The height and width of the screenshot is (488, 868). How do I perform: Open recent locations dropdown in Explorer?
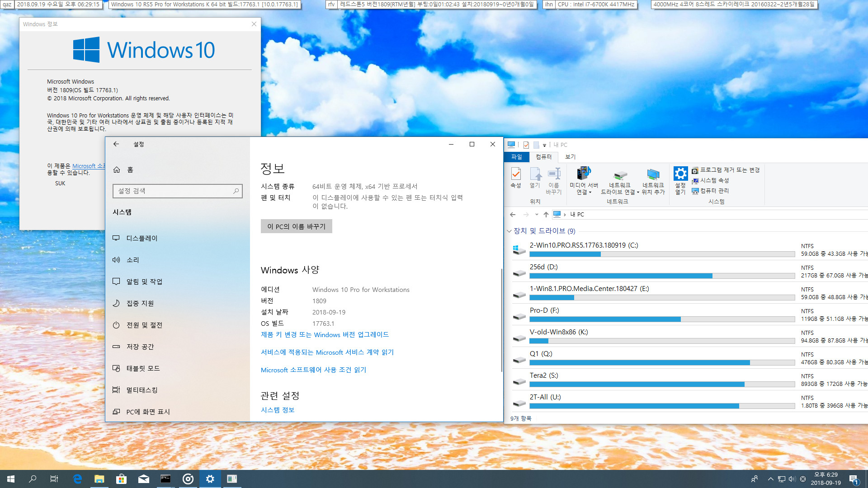tap(537, 215)
